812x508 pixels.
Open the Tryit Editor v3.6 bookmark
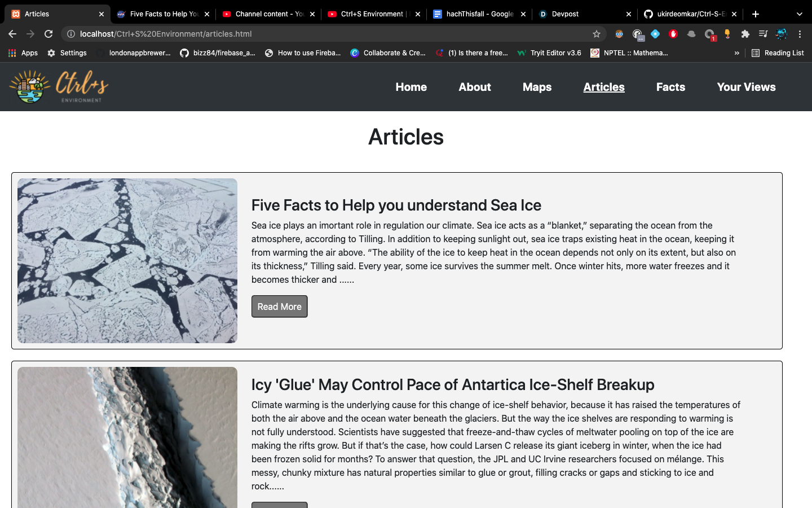tap(549, 53)
